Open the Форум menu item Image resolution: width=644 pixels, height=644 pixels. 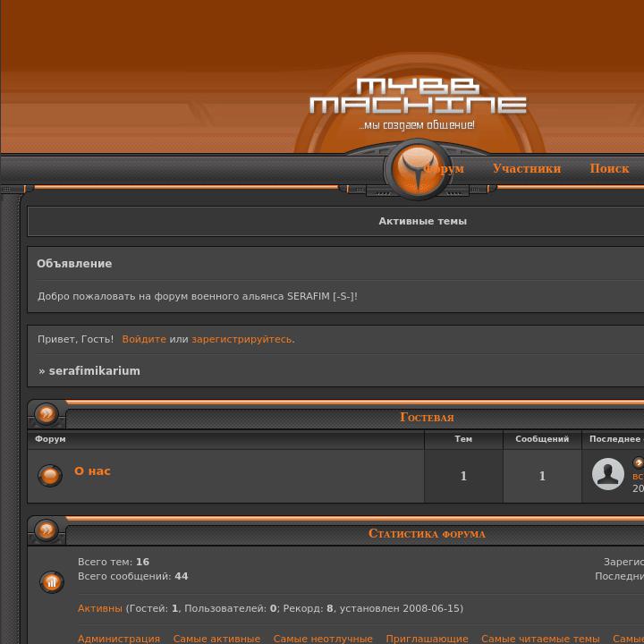click(445, 168)
